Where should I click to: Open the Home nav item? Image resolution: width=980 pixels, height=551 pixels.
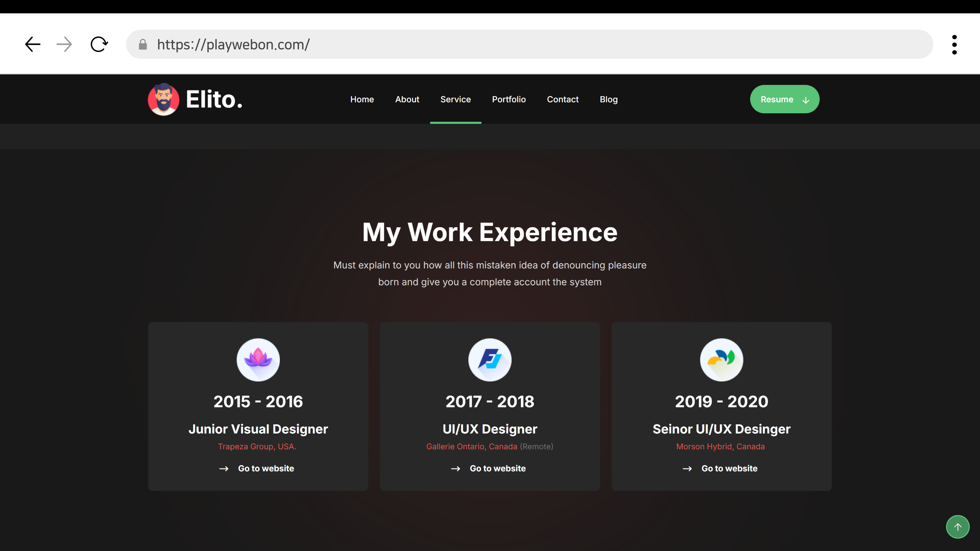[x=362, y=99]
